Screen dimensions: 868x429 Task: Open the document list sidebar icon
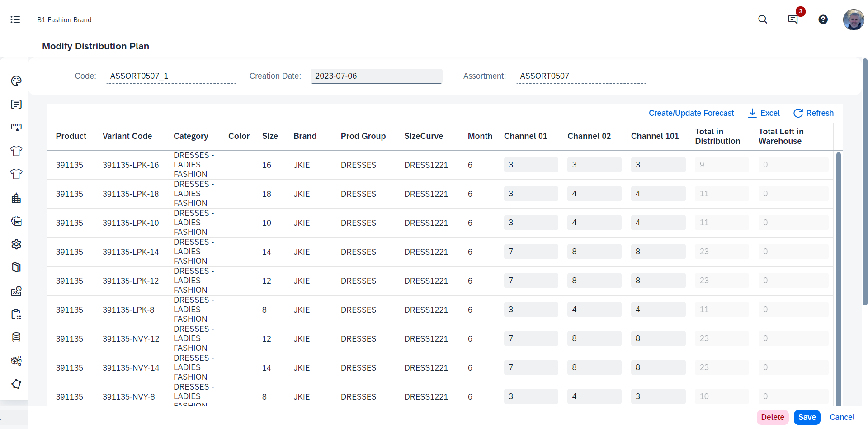pyautogui.click(x=16, y=104)
